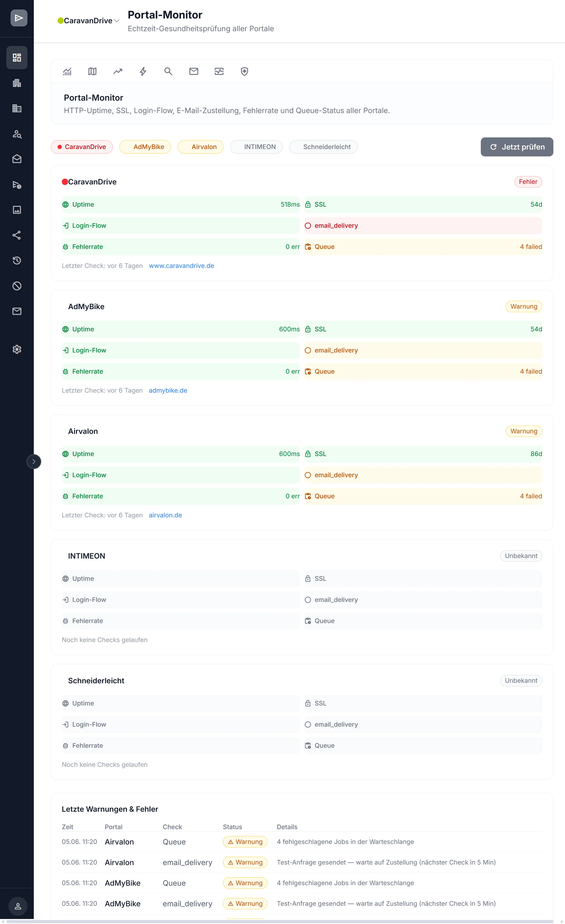Open the history sidebar icon
Screen dimensions: 565x924
click(17, 261)
